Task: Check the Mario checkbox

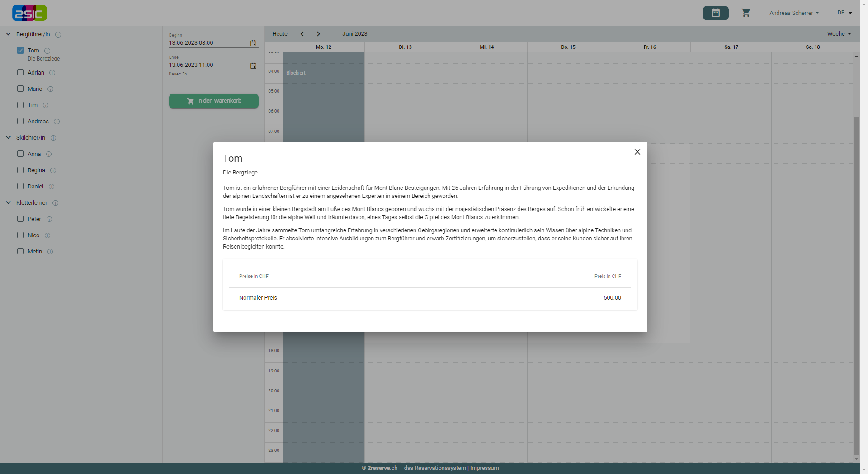Action: 20,89
